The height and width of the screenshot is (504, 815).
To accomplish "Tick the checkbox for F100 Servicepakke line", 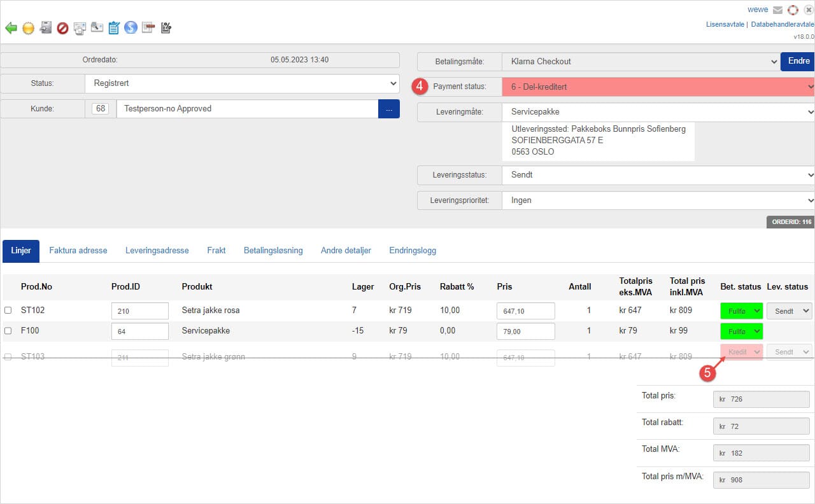I will (8, 331).
